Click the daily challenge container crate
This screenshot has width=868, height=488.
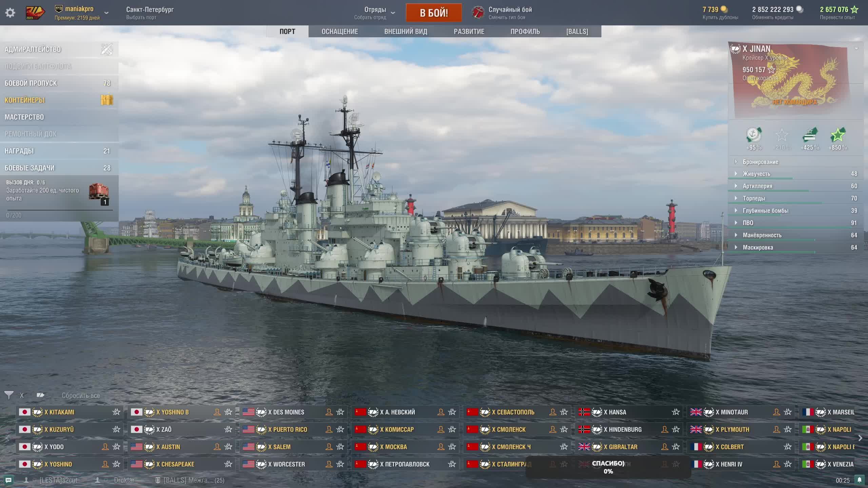point(99,192)
